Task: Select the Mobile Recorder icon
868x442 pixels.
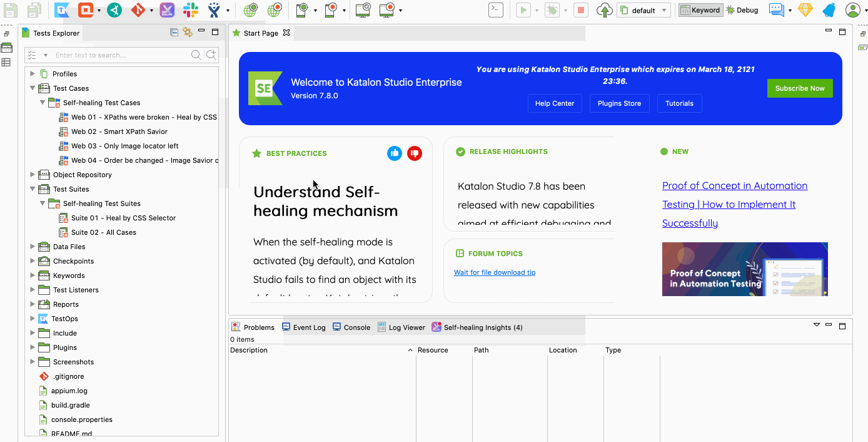Action: [330, 10]
